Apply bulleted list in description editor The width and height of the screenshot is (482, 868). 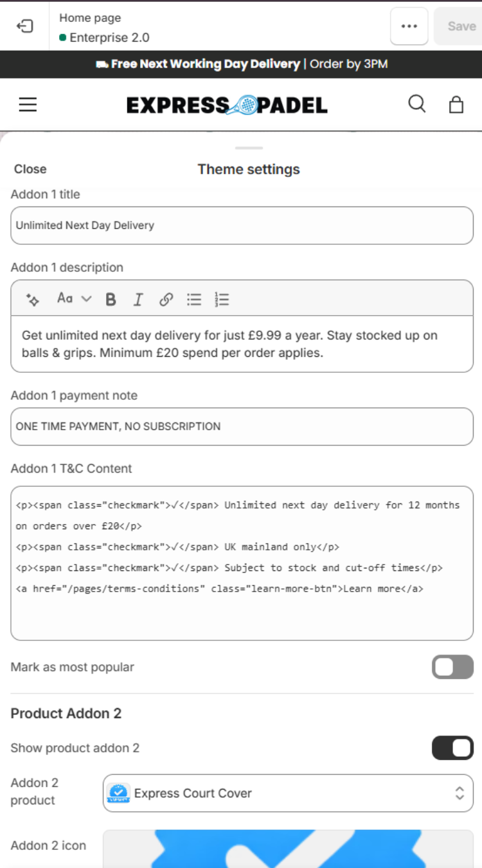click(x=194, y=299)
